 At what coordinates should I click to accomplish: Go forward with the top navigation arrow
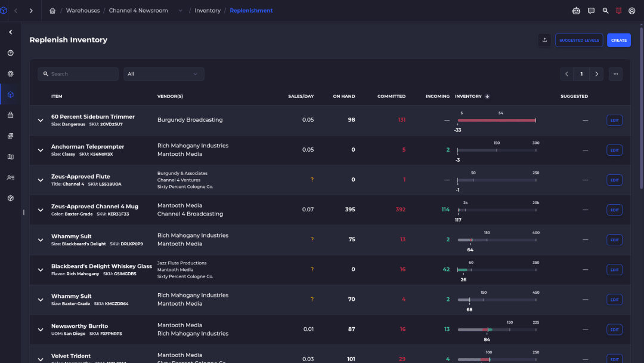click(31, 11)
